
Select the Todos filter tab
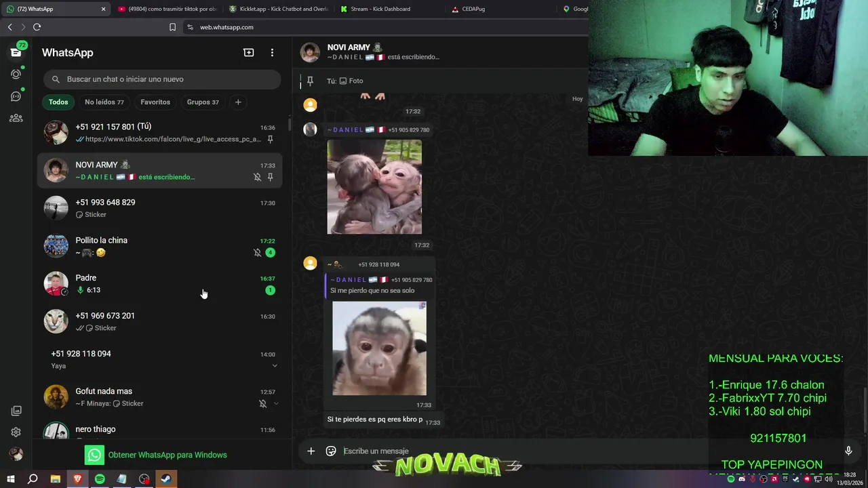coord(58,102)
